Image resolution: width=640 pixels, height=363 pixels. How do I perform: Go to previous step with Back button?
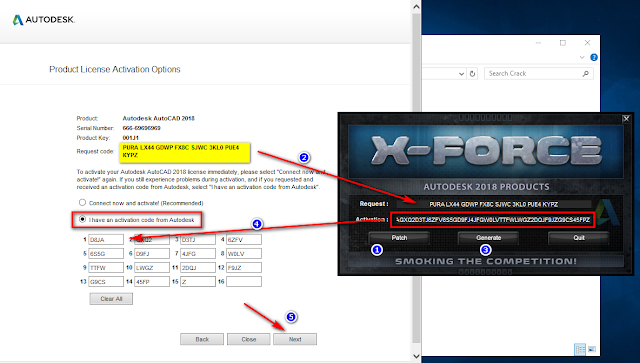tap(202, 339)
